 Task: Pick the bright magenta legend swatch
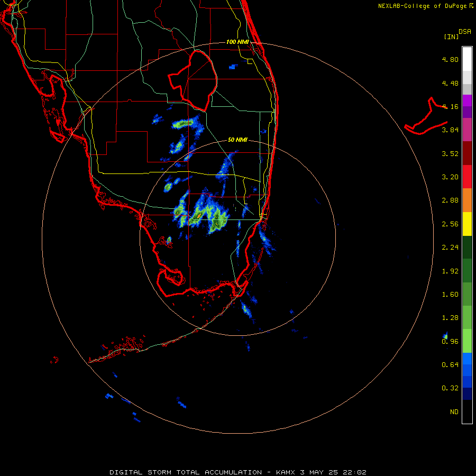point(467,100)
